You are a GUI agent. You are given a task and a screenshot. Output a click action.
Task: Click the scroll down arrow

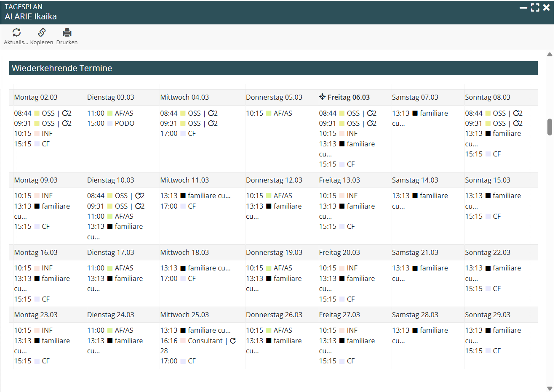(550, 388)
